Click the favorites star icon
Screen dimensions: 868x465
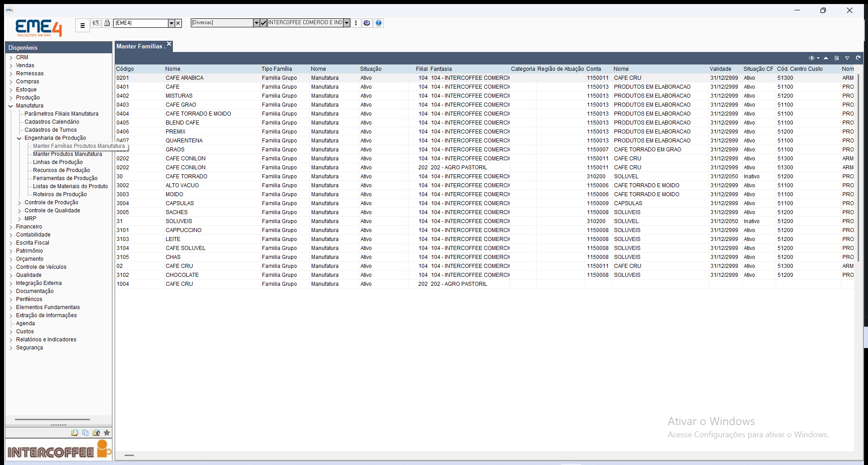click(x=107, y=433)
